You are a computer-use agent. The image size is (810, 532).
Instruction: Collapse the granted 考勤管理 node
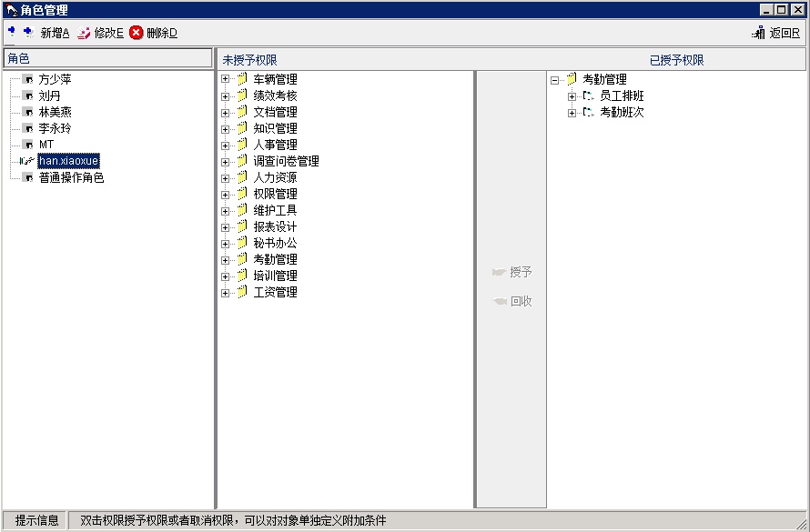coord(554,79)
